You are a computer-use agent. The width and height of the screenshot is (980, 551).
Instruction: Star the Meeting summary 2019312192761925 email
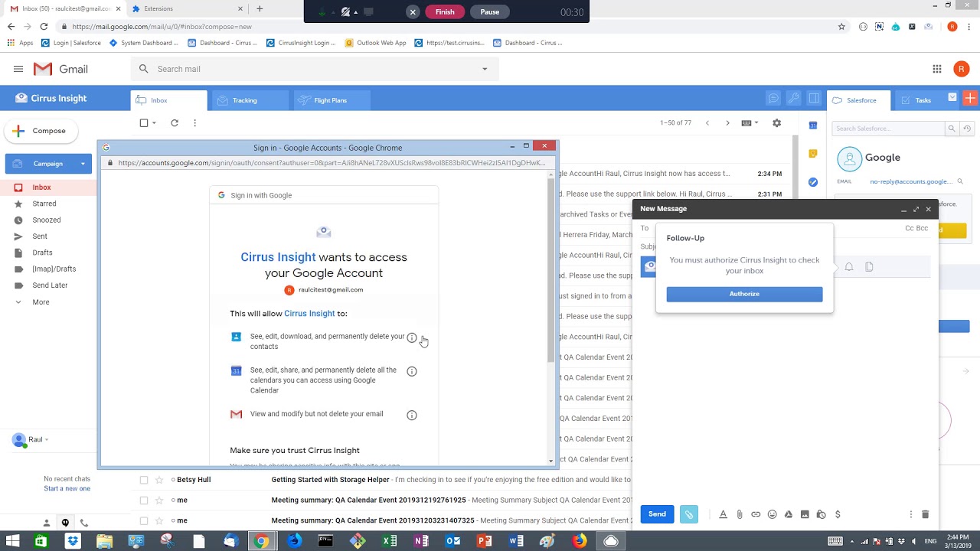click(x=159, y=500)
